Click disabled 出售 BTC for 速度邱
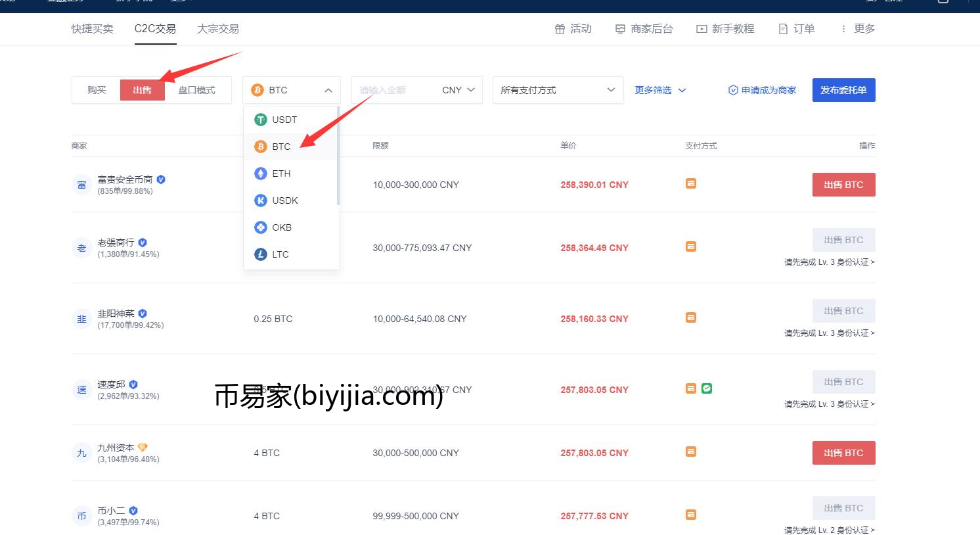 [x=843, y=382]
